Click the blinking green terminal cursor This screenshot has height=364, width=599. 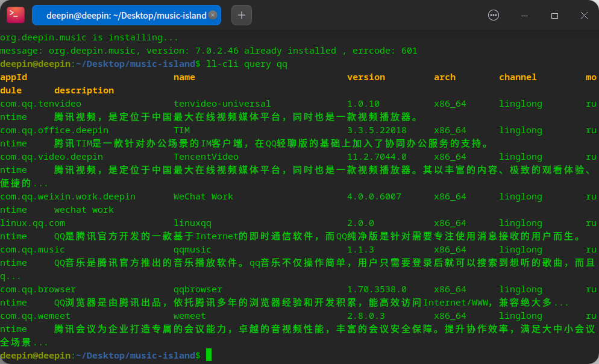(209, 355)
